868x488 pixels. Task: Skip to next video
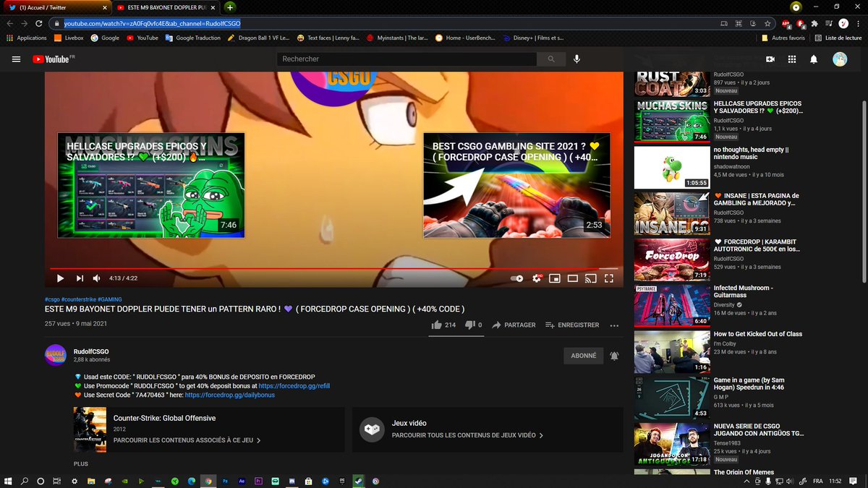(x=80, y=278)
